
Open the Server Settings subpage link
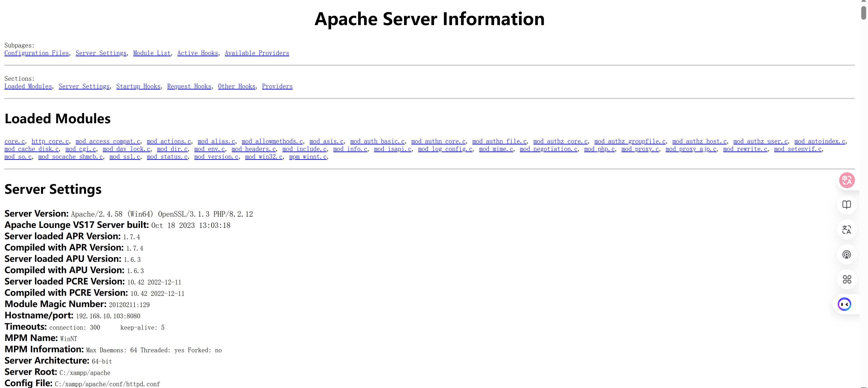click(101, 53)
